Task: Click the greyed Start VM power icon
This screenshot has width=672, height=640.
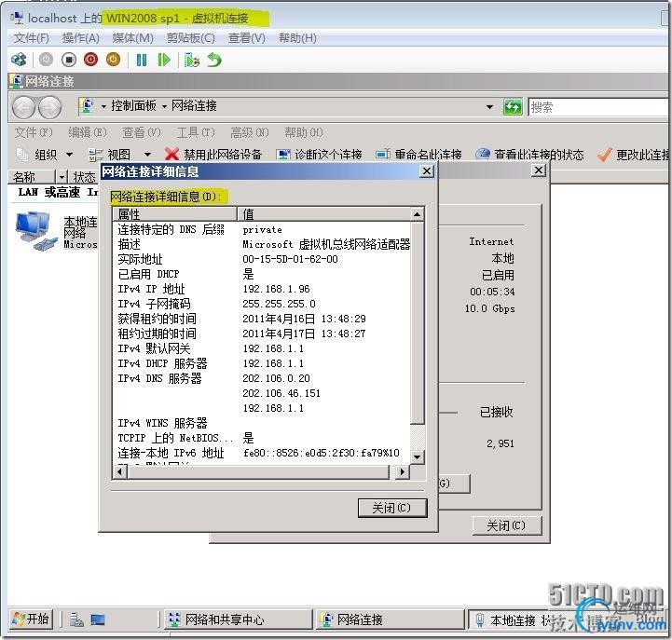Action: coord(46,60)
